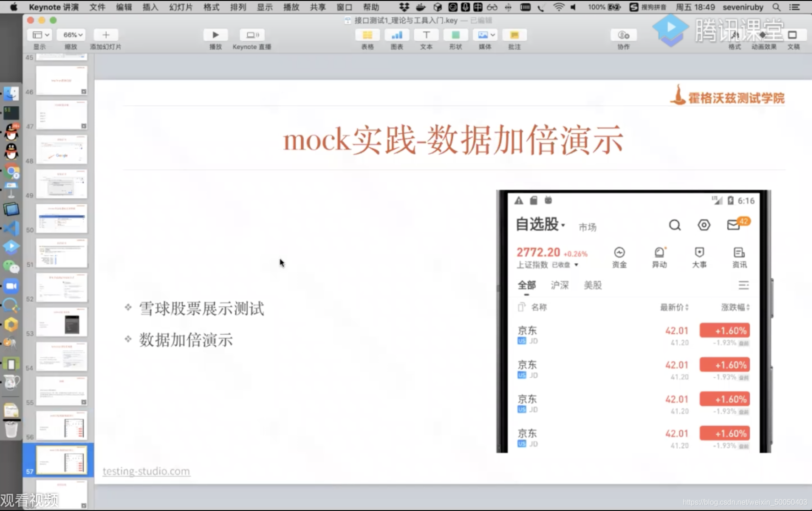Click the Dropbox menu bar icon
The width and height of the screenshot is (812, 511).
click(404, 7)
